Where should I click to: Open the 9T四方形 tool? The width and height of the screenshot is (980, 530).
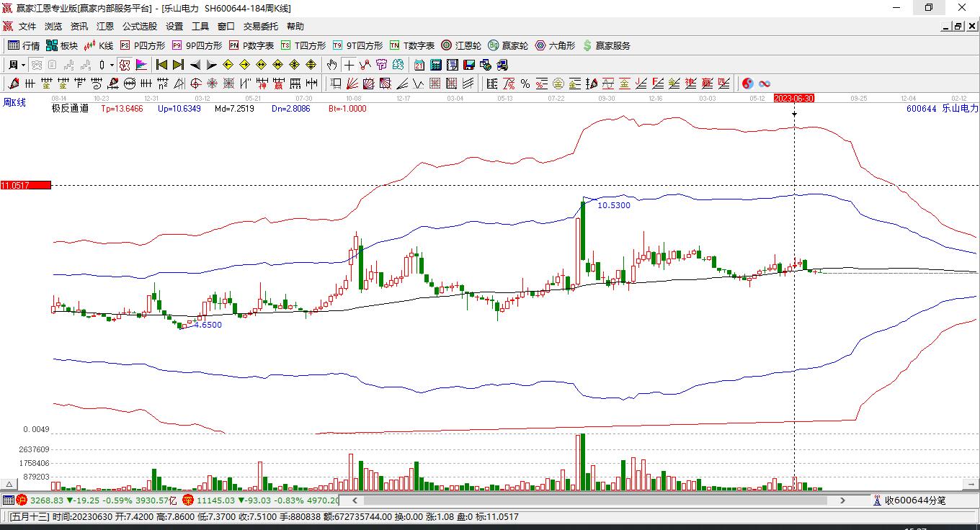click(x=357, y=45)
